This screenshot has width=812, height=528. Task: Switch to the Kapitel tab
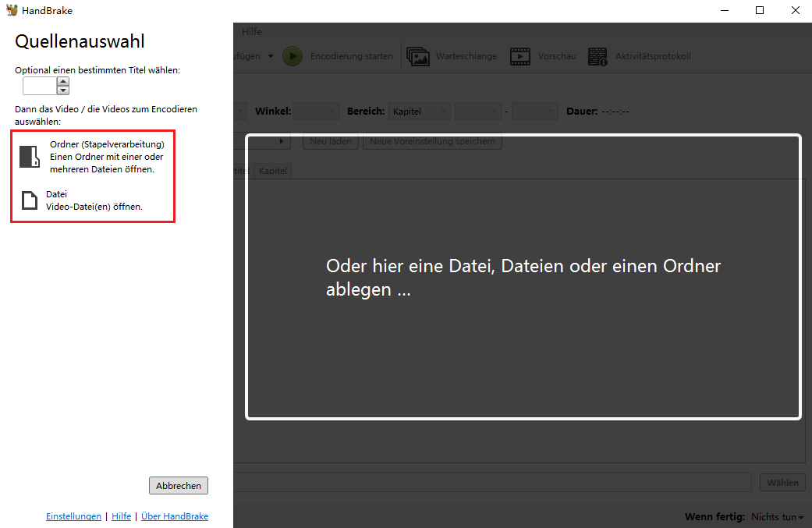(x=273, y=171)
